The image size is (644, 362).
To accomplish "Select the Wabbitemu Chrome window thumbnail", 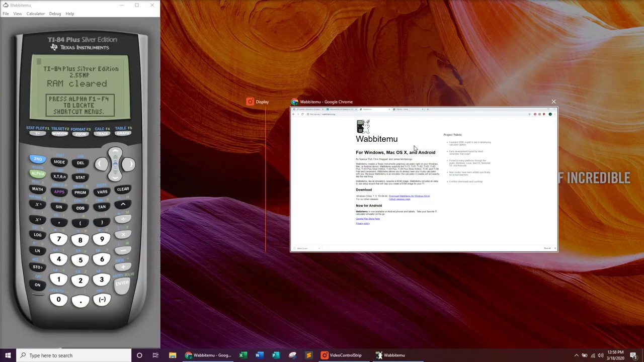I will pos(424,179).
